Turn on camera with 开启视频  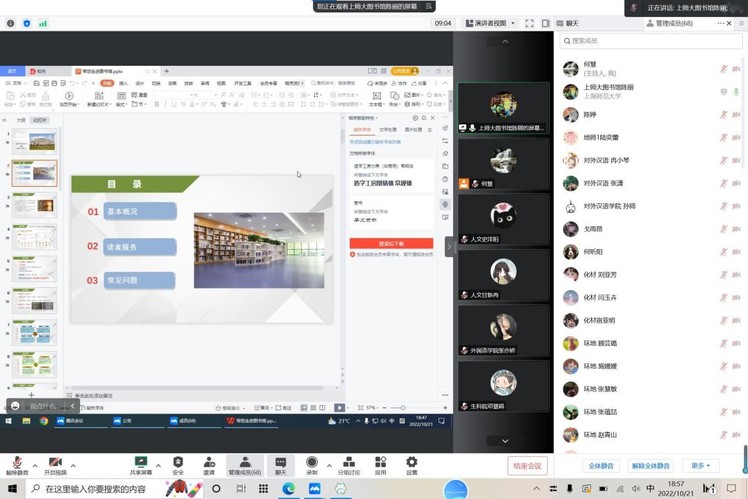(55, 463)
